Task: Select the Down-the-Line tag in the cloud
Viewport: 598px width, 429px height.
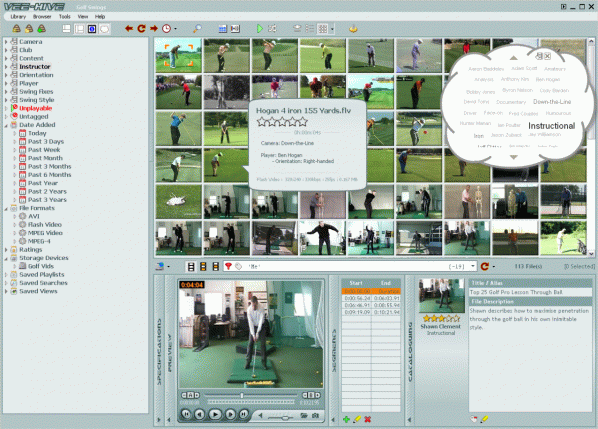Action: click(x=552, y=102)
